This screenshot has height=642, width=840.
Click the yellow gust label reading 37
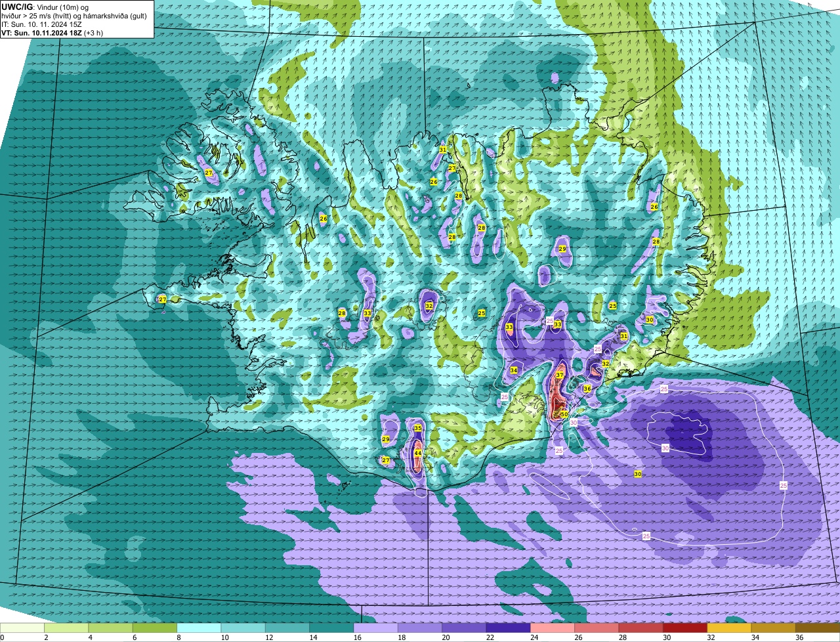560,375
